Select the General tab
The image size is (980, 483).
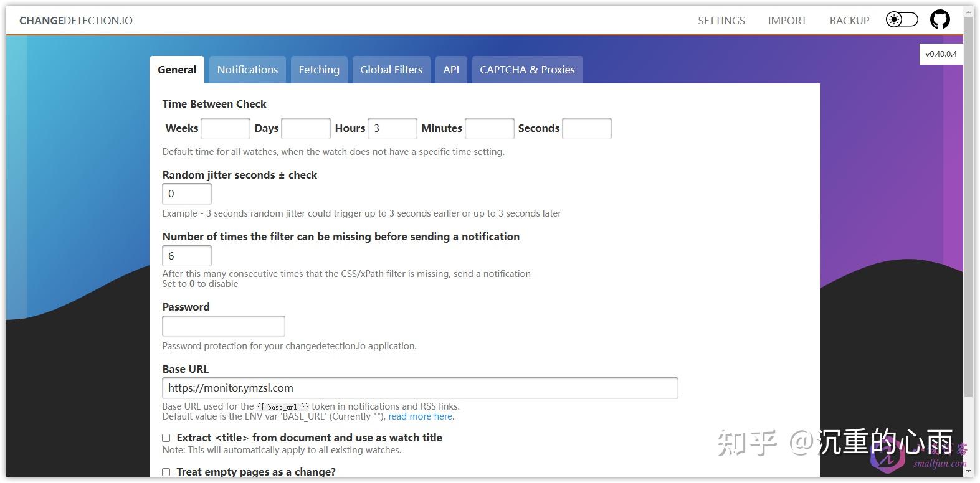coord(177,70)
